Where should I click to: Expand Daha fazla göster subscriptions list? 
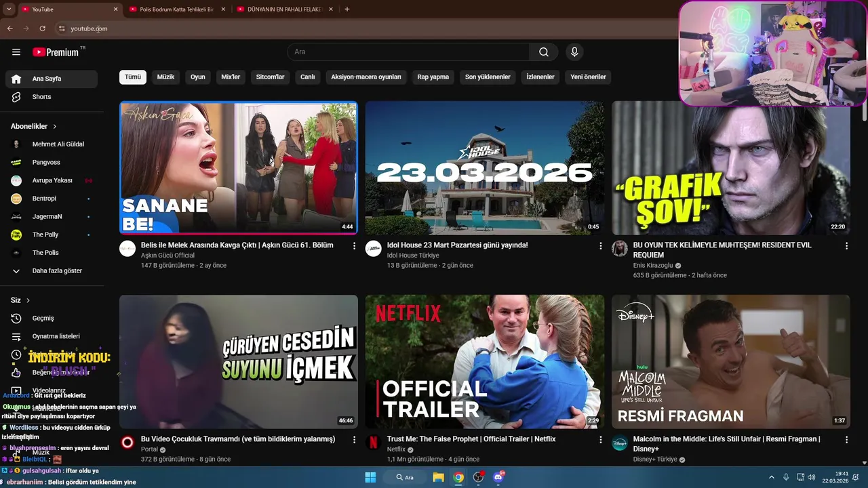click(52, 270)
